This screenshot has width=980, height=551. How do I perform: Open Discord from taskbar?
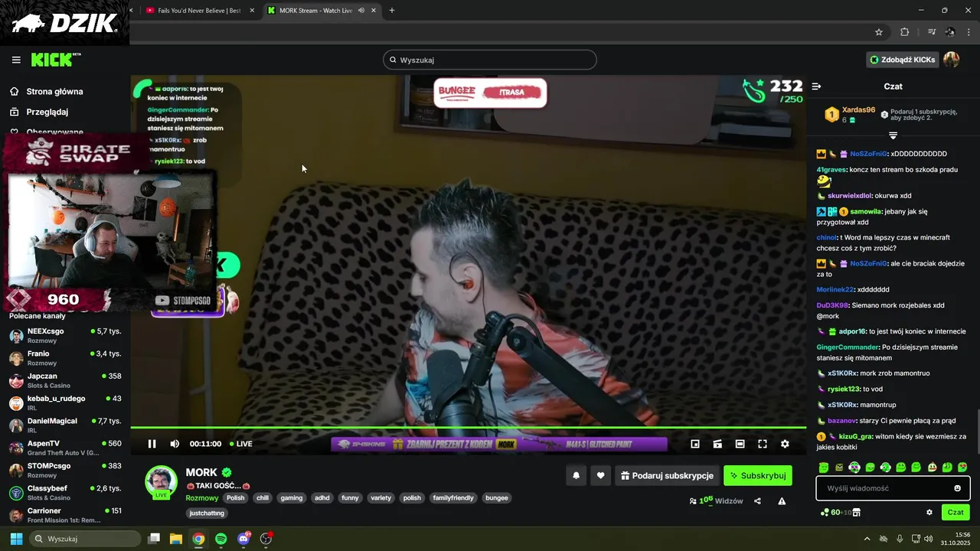[243, 539]
